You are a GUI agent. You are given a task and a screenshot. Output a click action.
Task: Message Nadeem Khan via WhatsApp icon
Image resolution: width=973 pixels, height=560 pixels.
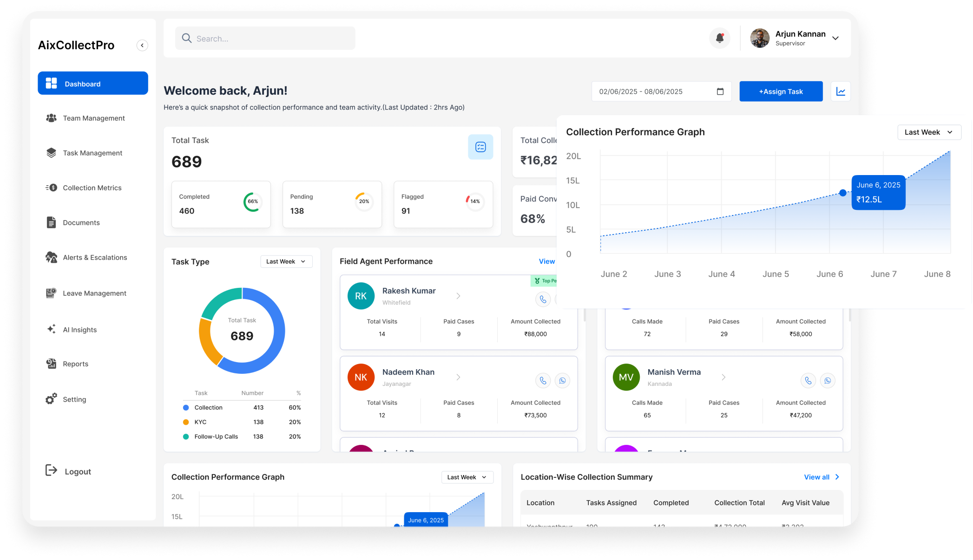tap(562, 381)
